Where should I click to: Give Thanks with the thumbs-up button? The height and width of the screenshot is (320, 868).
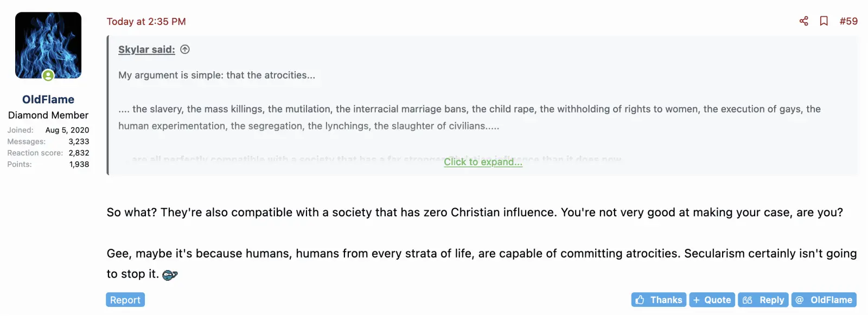click(659, 300)
